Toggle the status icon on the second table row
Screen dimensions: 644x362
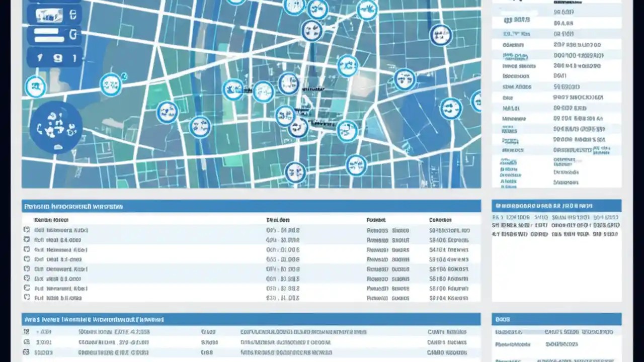click(x=27, y=240)
